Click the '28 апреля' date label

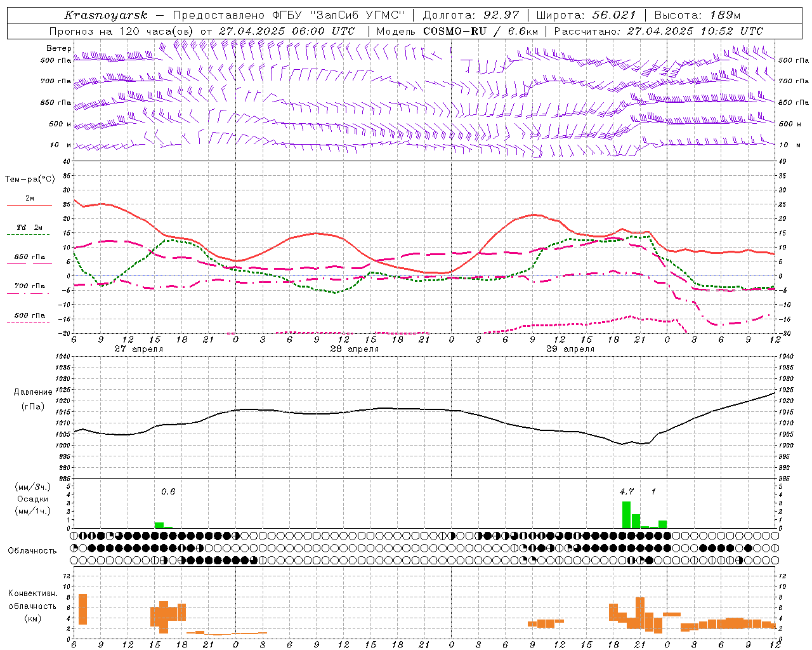(354, 349)
